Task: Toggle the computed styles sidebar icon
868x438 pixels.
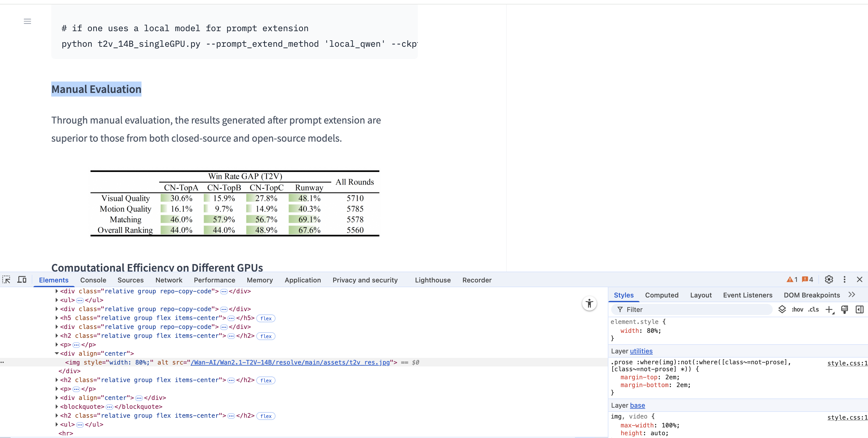Action: coord(859,309)
